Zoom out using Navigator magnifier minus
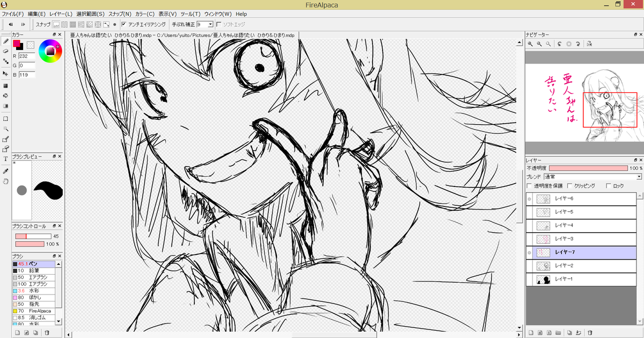The width and height of the screenshot is (644, 338). coord(539,44)
